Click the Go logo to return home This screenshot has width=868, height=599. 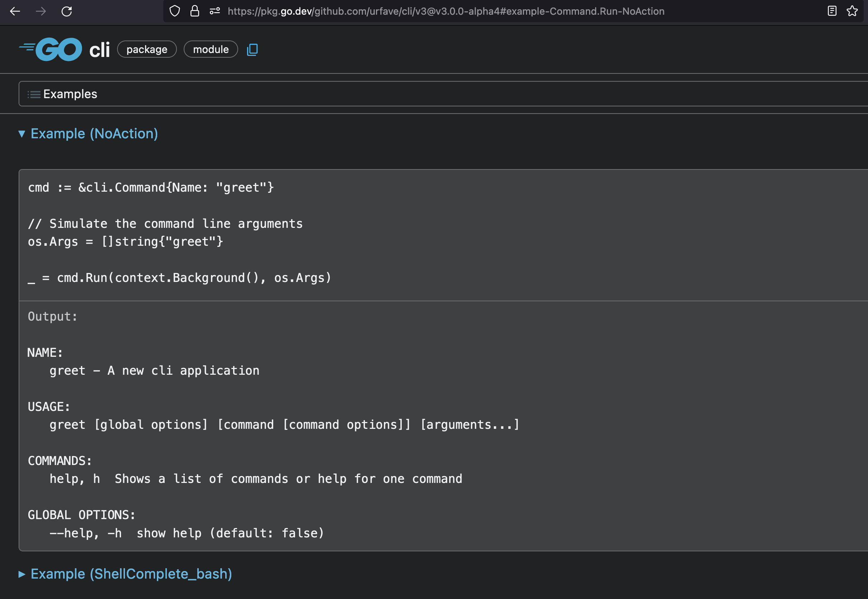coord(51,49)
